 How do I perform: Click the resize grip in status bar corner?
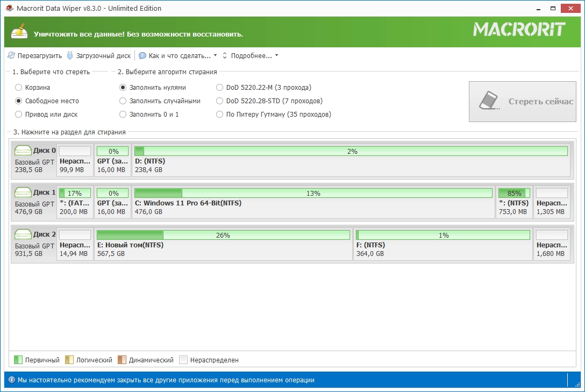(x=578, y=384)
